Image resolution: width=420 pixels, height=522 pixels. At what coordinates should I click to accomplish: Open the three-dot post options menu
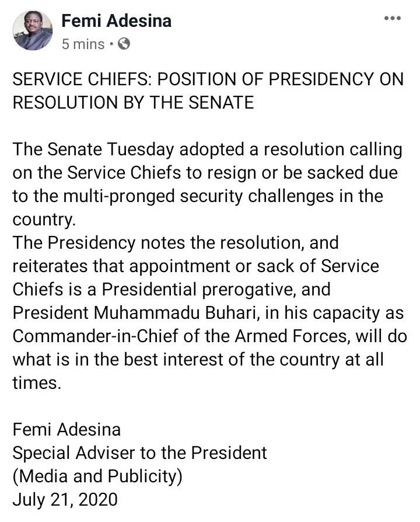click(392, 19)
